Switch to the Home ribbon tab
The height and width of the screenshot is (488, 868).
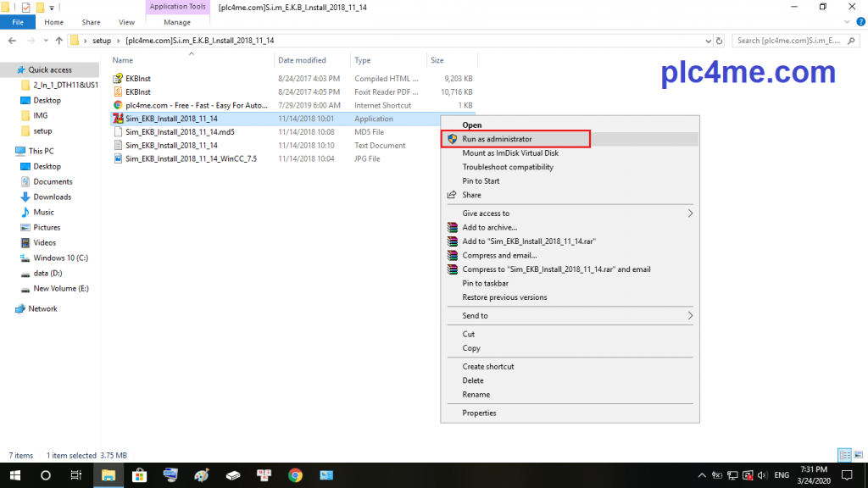(53, 22)
